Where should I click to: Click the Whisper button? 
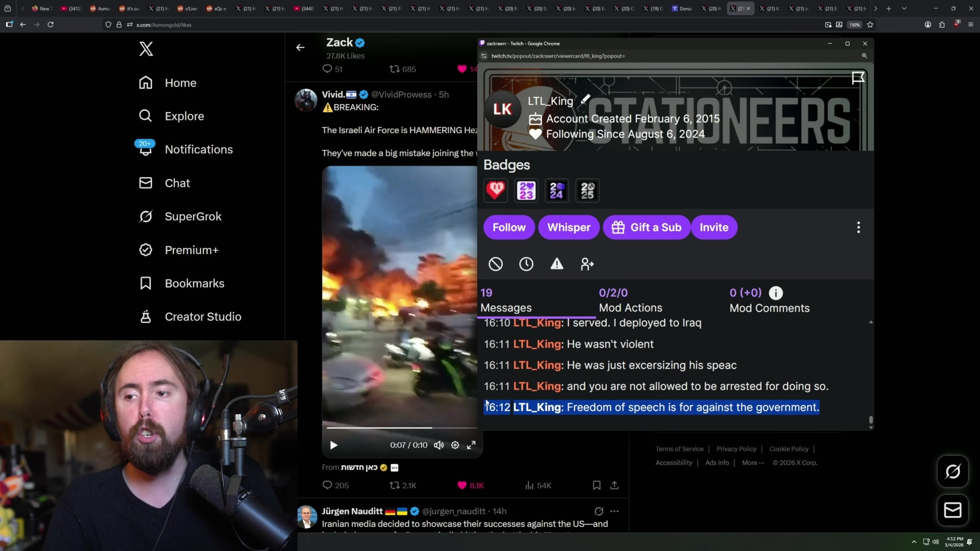pyautogui.click(x=569, y=227)
